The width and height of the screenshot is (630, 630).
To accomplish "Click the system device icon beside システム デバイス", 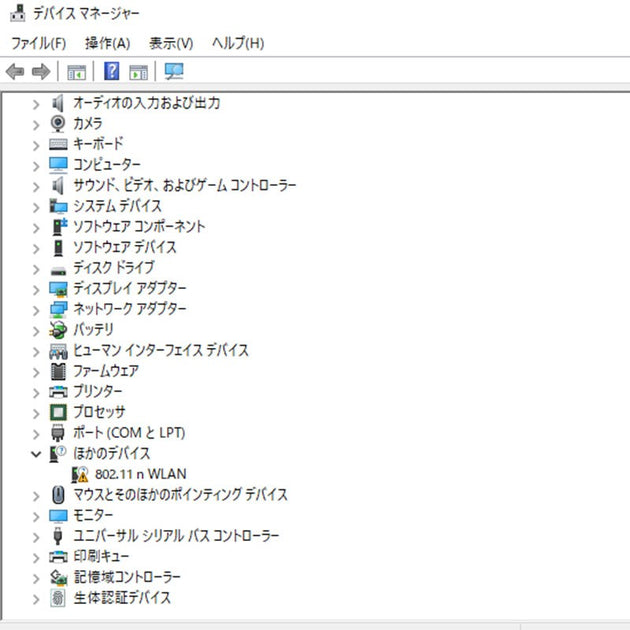I will coord(59,206).
